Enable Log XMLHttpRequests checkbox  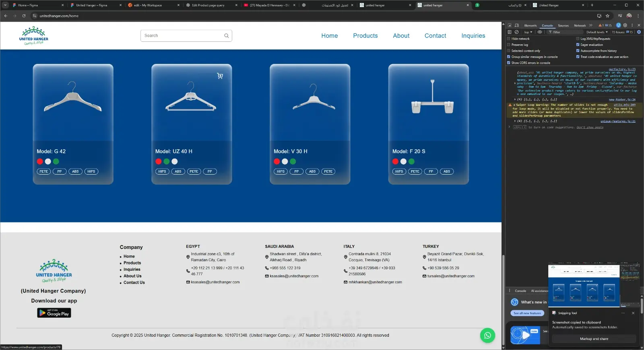click(x=578, y=39)
